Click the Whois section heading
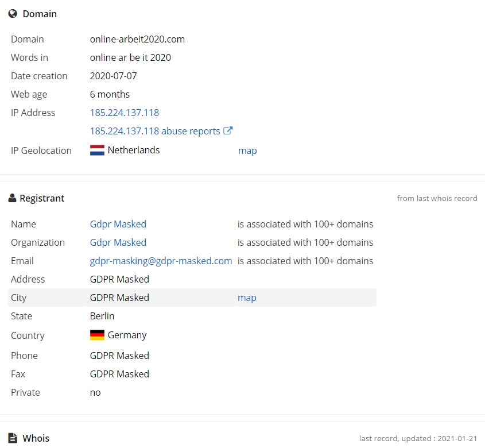This screenshot has height=448, width=485. coord(36,438)
